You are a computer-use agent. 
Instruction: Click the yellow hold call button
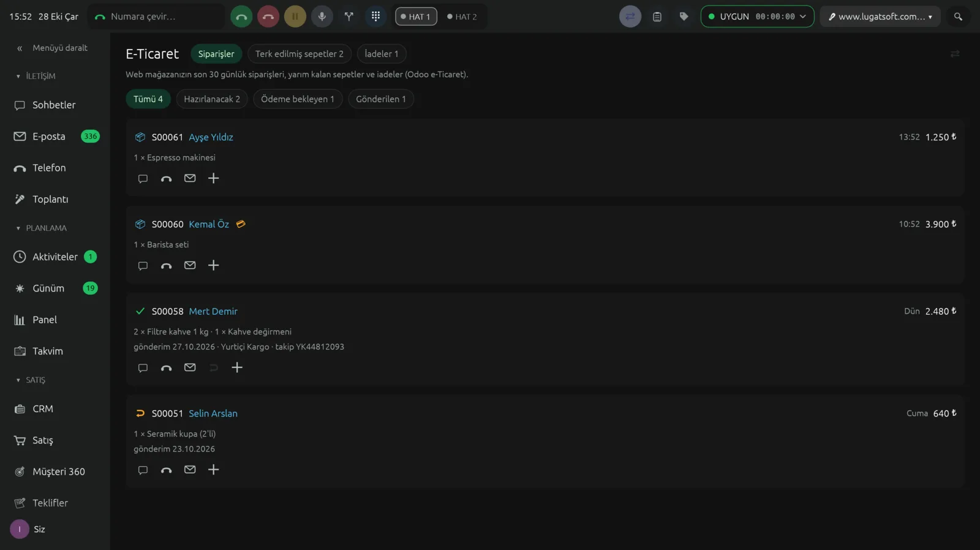click(295, 17)
